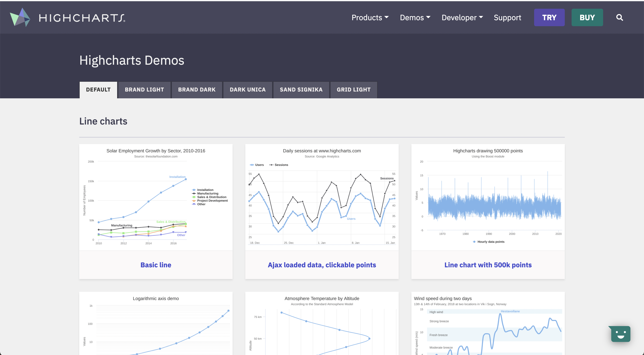Click the TRY button

coord(549,17)
